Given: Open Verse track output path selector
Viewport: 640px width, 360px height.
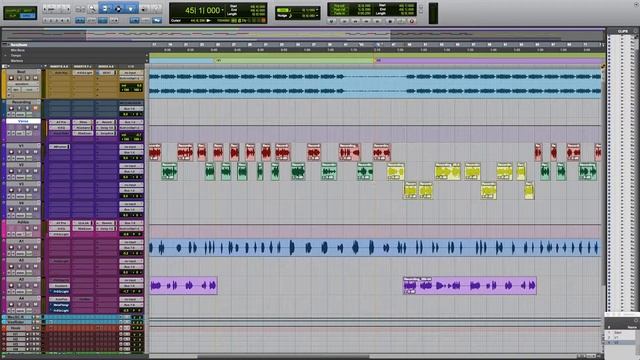Looking at the screenshot, I should tap(131, 127).
